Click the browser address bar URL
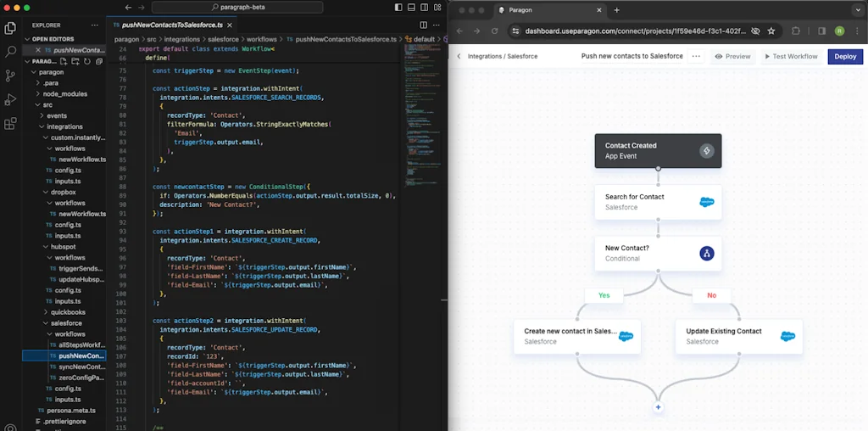 click(x=635, y=31)
